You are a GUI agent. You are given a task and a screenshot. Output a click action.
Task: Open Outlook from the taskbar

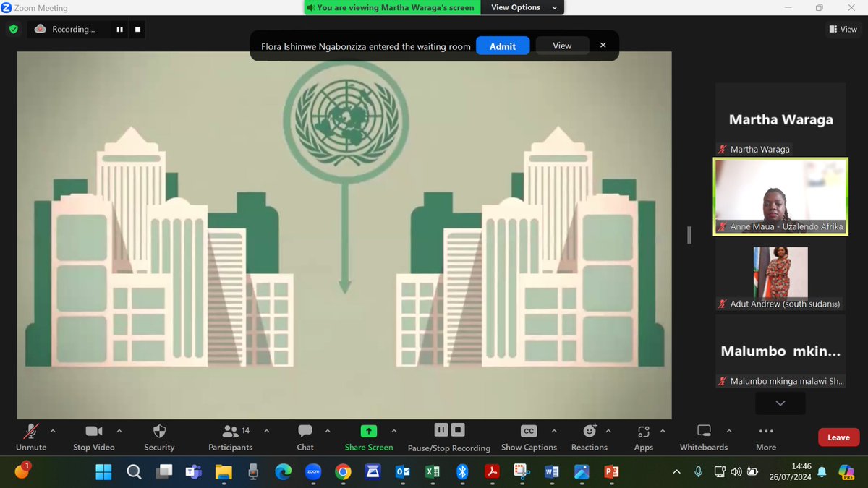(x=402, y=472)
